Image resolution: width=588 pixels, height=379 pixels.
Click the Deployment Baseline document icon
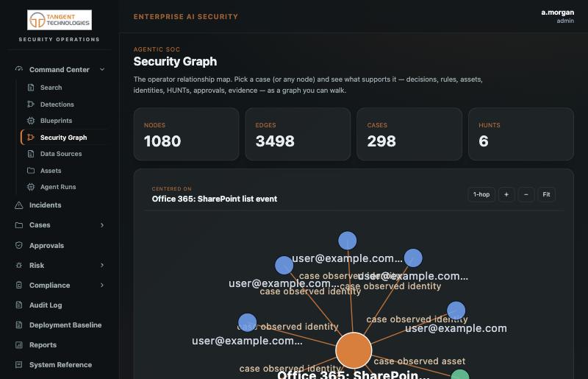19,325
